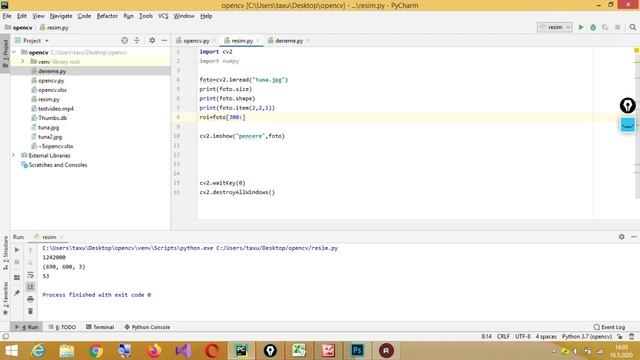
Task: Open the Navigate menu
Action: click(61, 16)
